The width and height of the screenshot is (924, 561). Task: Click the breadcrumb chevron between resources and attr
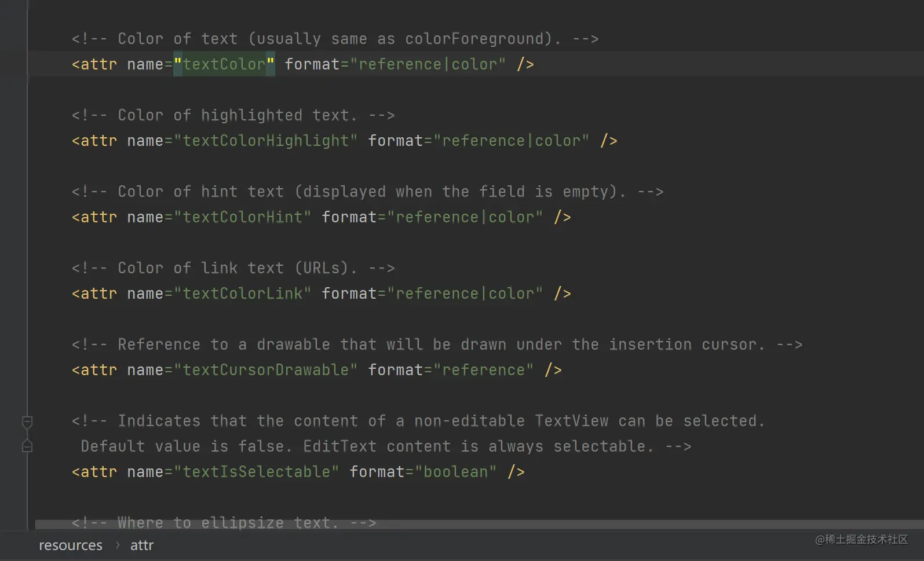[x=117, y=545]
